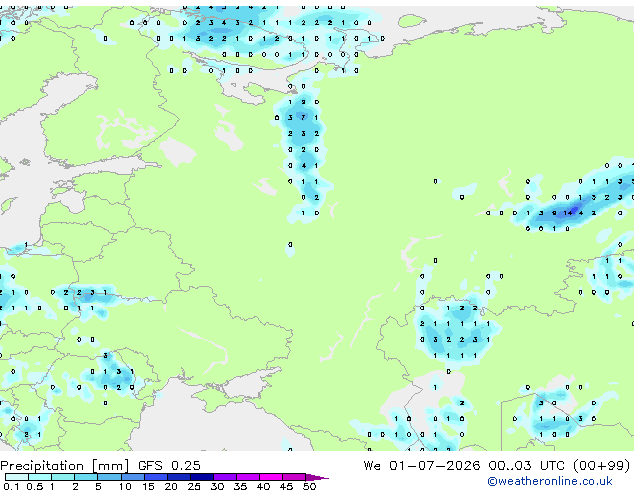
Task: Click the 5 to 10 mm legend swatch
Action: pyautogui.click(x=110, y=477)
